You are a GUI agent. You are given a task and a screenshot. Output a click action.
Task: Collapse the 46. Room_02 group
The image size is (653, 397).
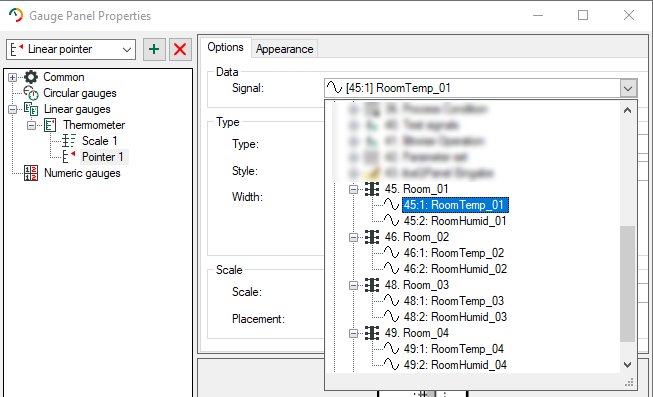pos(353,237)
